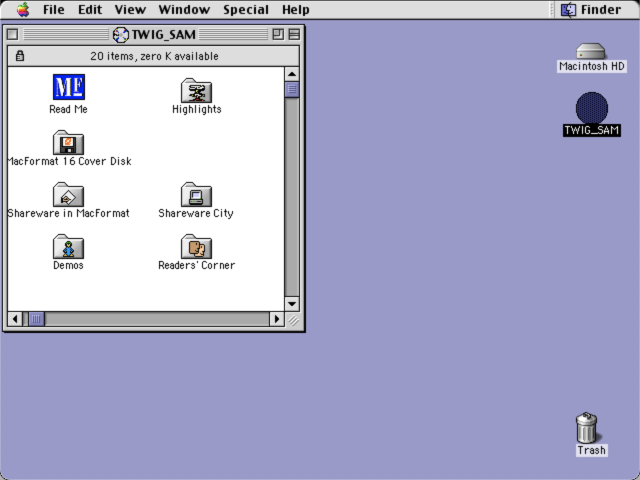Screen dimensions: 640x480
Task: Select the MacFormat 16 Cover Disk folder
Action: click(x=68, y=142)
